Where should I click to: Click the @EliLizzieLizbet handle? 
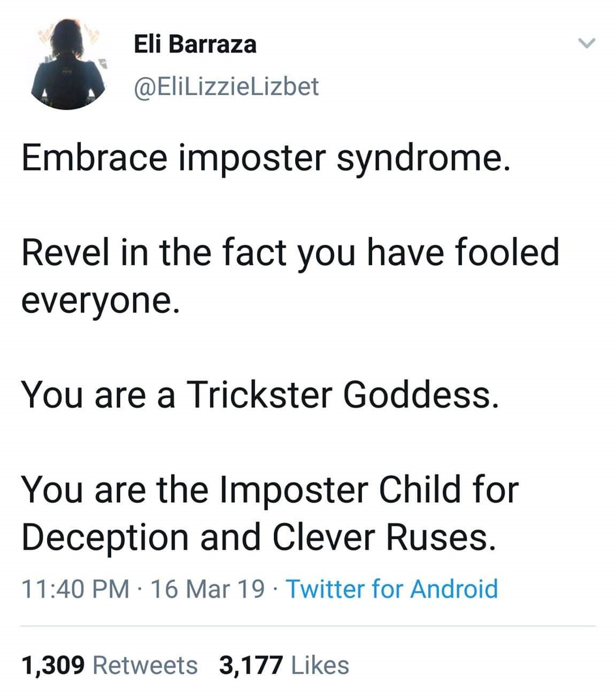pyautogui.click(x=226, y=87)
